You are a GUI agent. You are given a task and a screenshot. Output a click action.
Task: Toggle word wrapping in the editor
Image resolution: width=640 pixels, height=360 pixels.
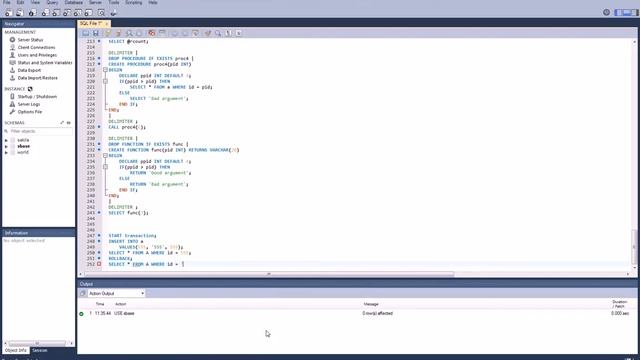239,33
